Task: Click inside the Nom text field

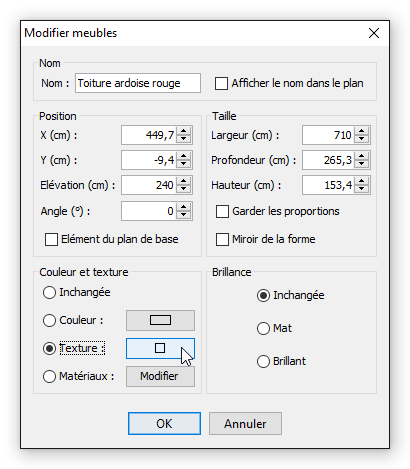Action: pyautogui.click(x=138, y=83)
